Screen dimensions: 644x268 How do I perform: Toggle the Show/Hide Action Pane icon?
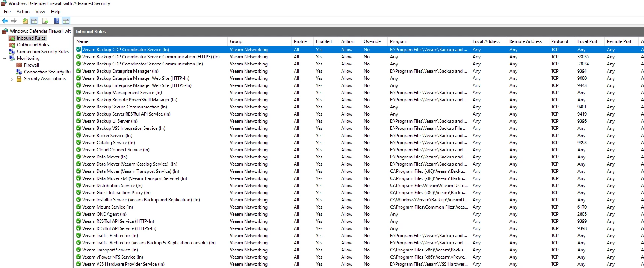click(66, 21)
